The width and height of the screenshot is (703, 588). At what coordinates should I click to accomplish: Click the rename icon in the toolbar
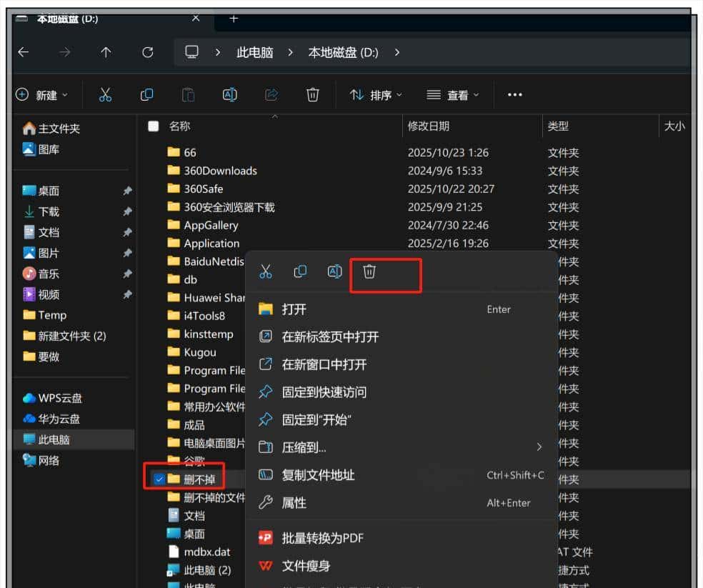click(x=229, y=94)
